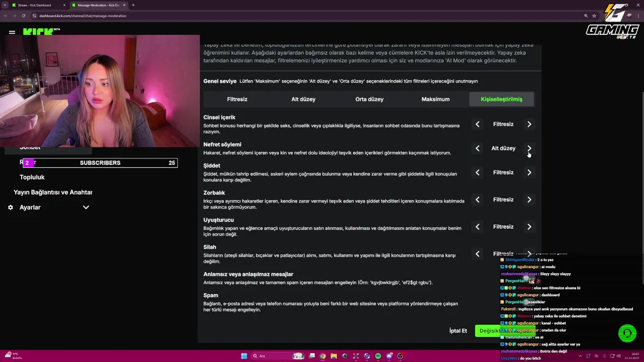Viewport: 644px width, 362px height.
Task: Increase Zorbalık filter with right arrow
Action: point(529,200)
